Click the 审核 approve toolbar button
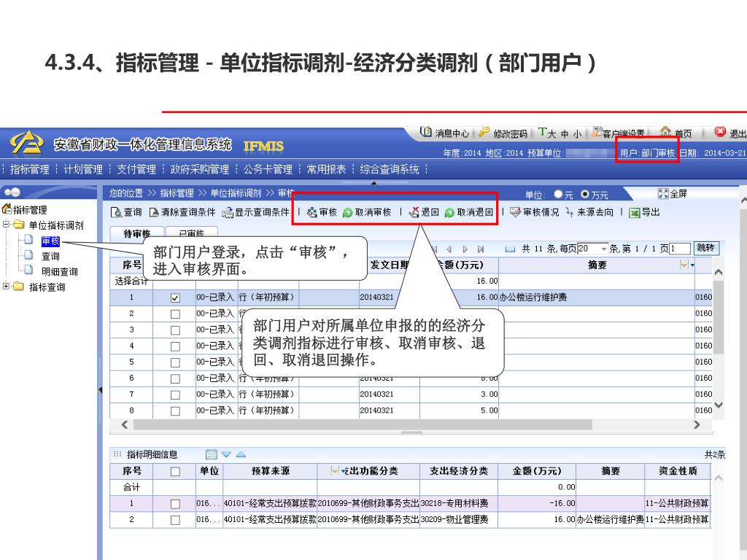This screenshot has width=747, height=560. 322,212
